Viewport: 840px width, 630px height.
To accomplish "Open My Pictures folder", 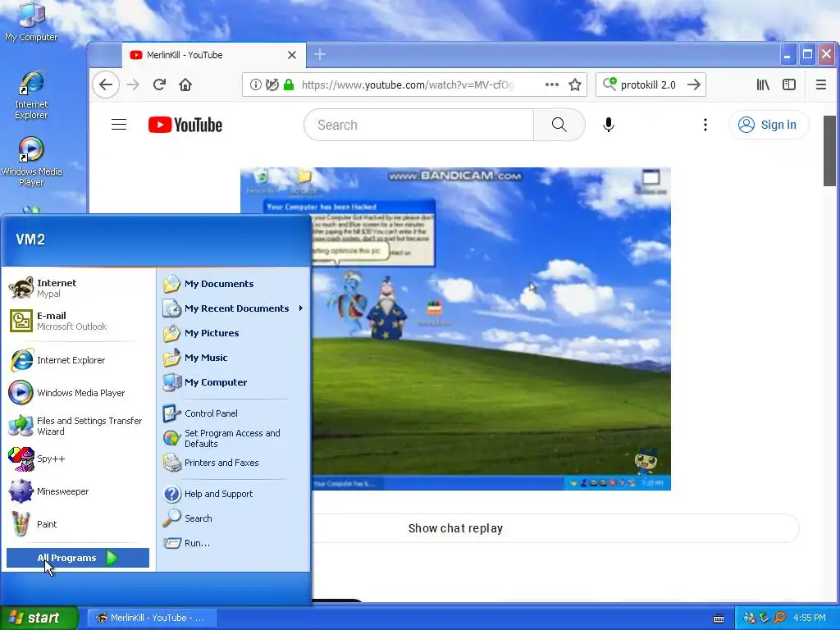I will click(234, 333).
